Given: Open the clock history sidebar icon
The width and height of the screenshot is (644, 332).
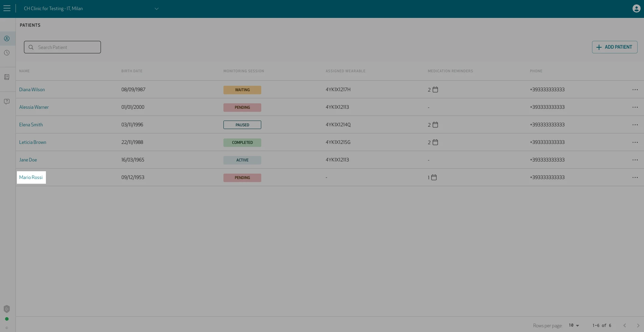Looking at the screenshot, I should pyautogui.click(x=7, y=53).
